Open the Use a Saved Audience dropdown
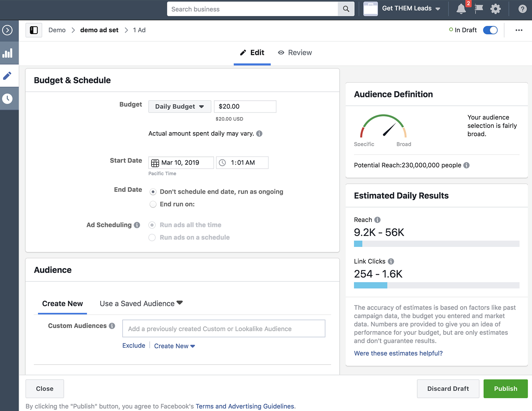The width and height of the screenshot is (532, 411). (140, 303)
